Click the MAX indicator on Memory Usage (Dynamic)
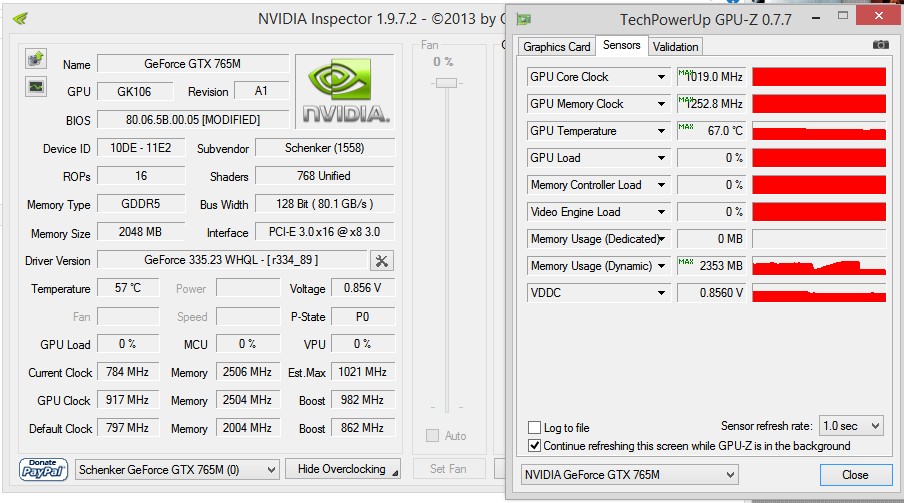 point(685,261)
